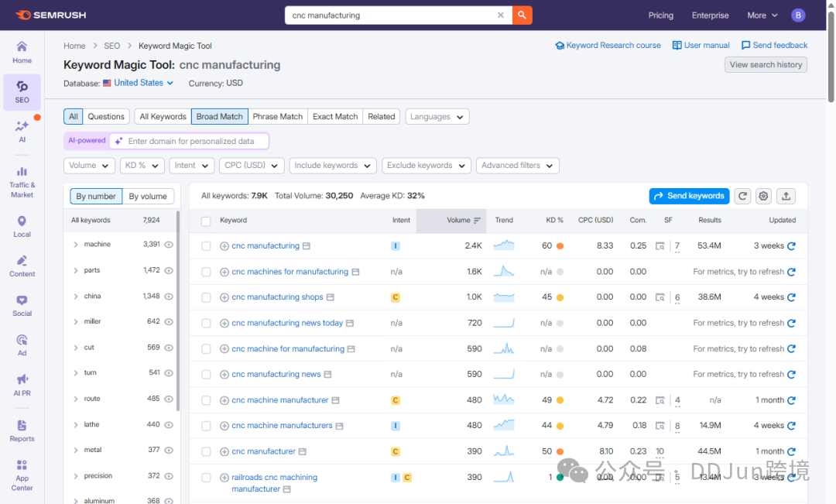This screenshot has width=836, height=504.
Task: Select the Related tab
Action: (382, 116)
